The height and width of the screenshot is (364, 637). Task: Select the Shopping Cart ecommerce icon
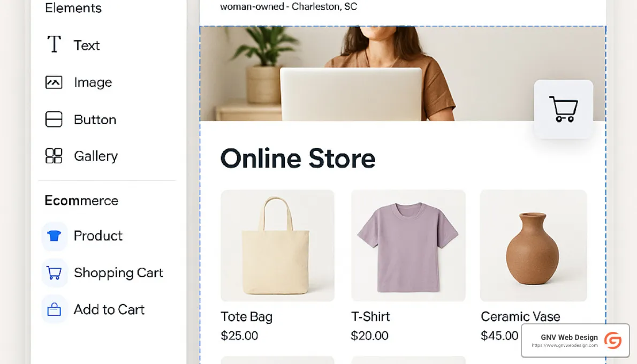(54, 272)
